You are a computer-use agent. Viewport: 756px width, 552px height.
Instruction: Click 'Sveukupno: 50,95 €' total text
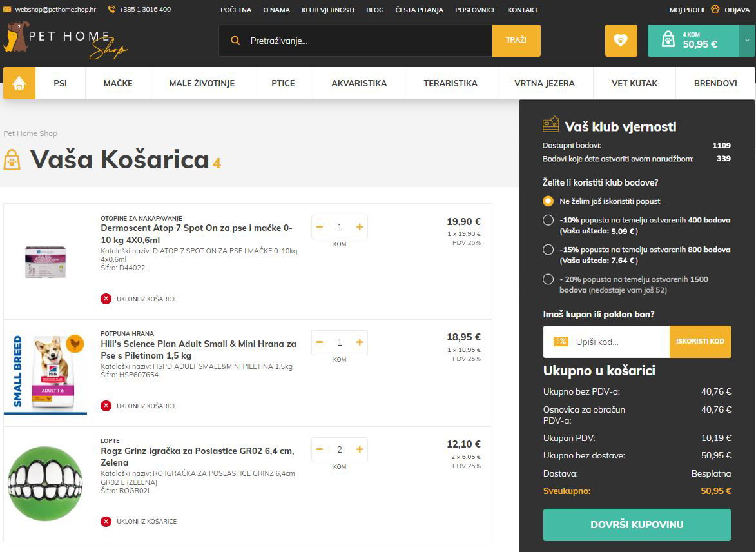(637, 491)
